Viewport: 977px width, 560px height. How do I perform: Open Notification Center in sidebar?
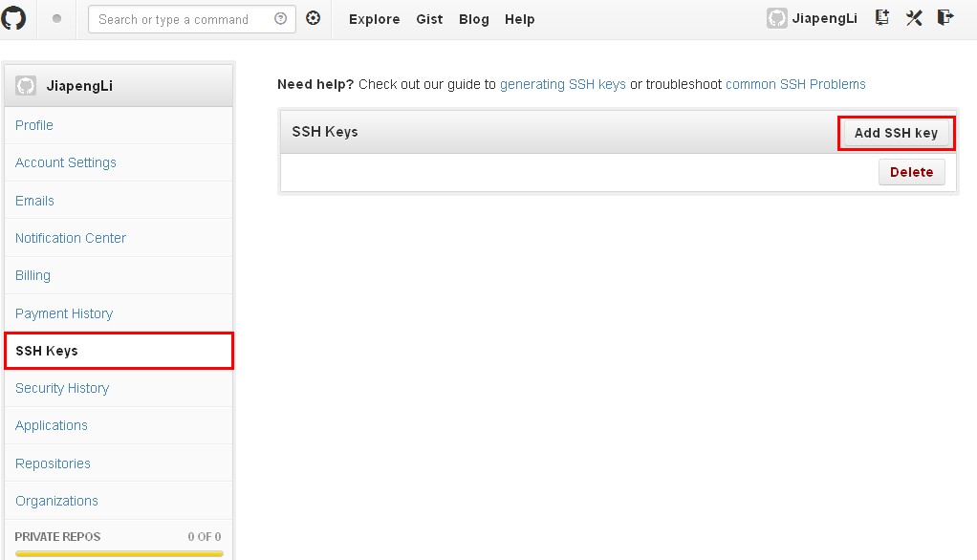pos(119,238)
